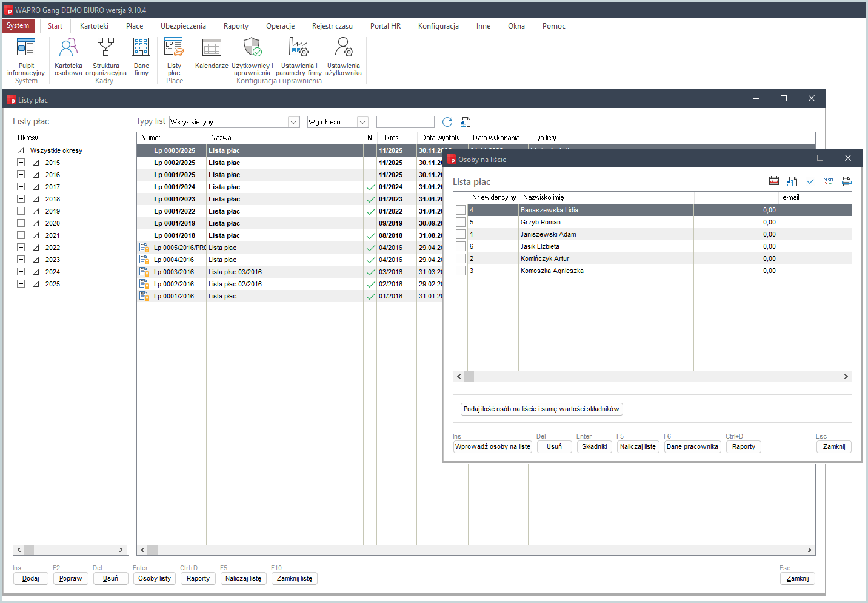Viewport: 868px width, 603px height.
Task: Switch to the Płace tab
Action: (135, 26)
